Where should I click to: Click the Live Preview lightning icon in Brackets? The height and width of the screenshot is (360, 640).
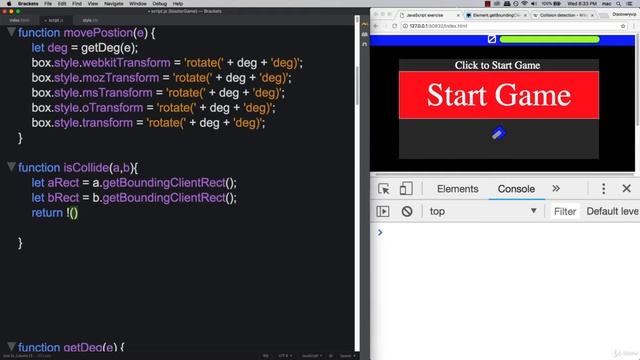(x=365, y=25)
